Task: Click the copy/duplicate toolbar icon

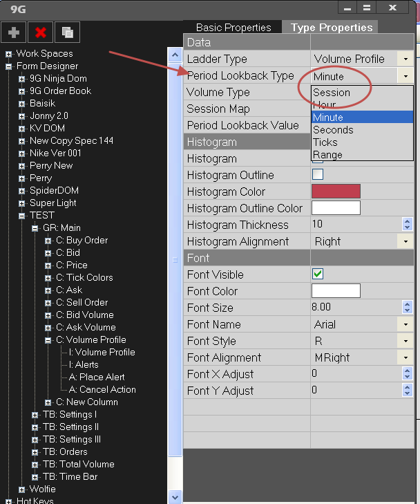Action: [x=68, y=32]
